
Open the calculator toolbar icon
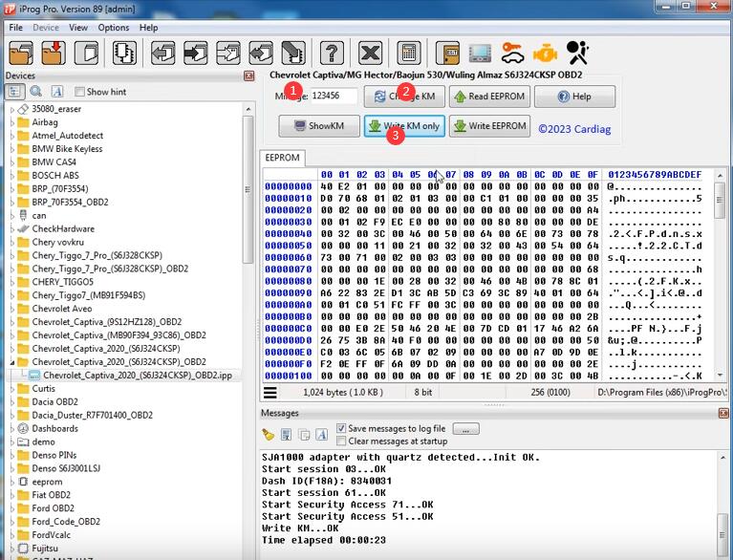tap(409, 53)
